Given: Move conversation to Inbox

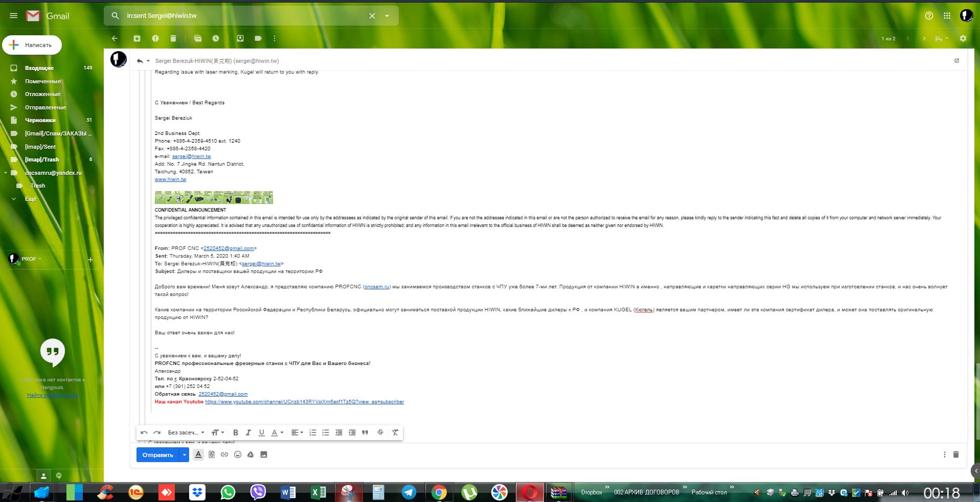Looking at the screenshot, I should click(240, 38).
